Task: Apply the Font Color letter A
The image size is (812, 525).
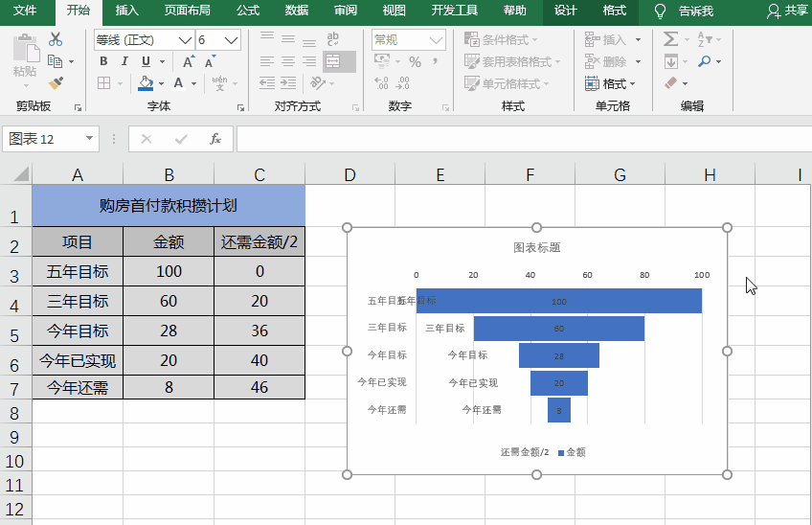Action: tap(178, 83)
